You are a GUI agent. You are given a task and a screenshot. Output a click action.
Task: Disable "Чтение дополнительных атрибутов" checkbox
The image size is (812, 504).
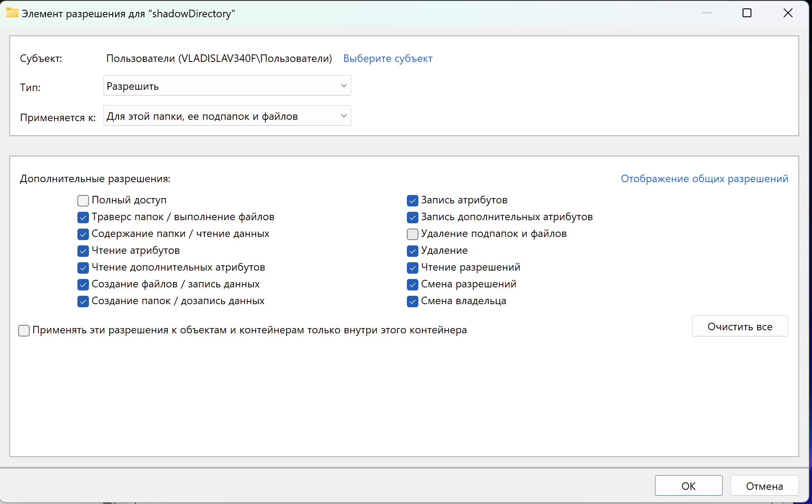(83, 268)
